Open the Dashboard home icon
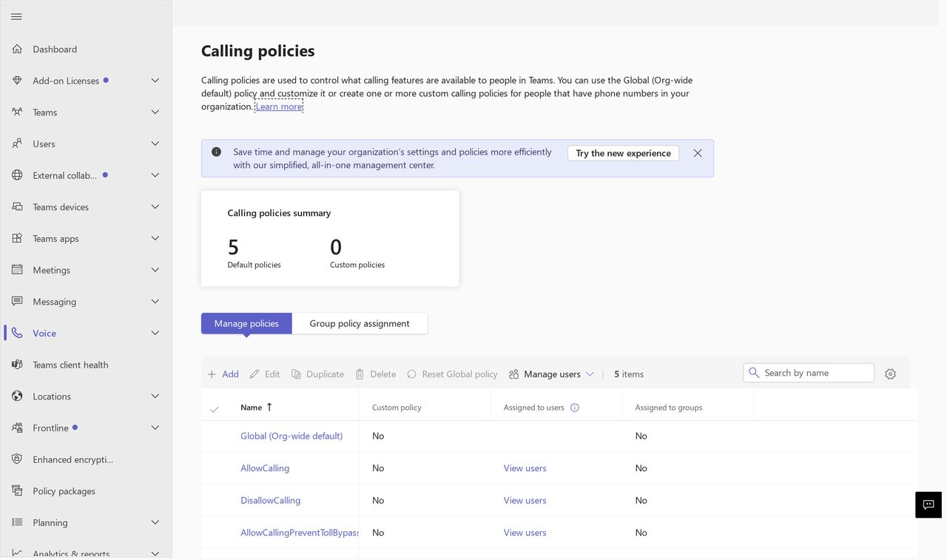This screenshot has width=947, height=560. point(17,49)
